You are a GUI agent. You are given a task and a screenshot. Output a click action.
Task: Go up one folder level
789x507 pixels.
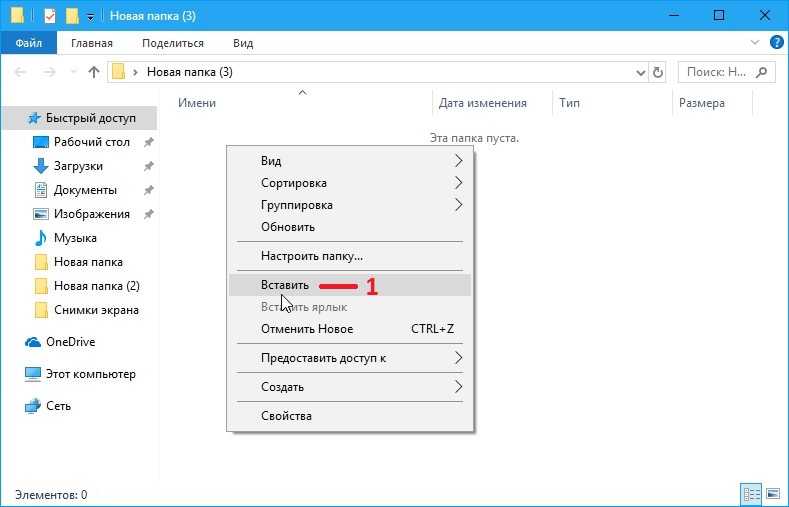(x=94, y=72)
